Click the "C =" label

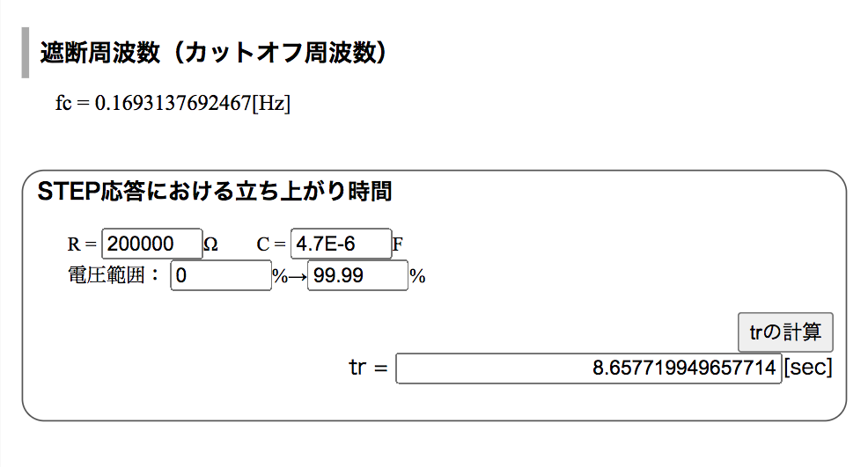click(x=270, y=244)
